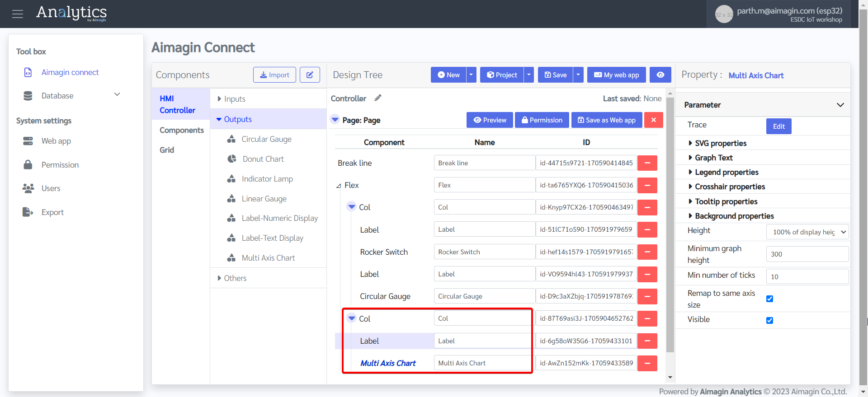Select the Components side tab
This screenshot has width=868, height=397.
click(182, 130)
